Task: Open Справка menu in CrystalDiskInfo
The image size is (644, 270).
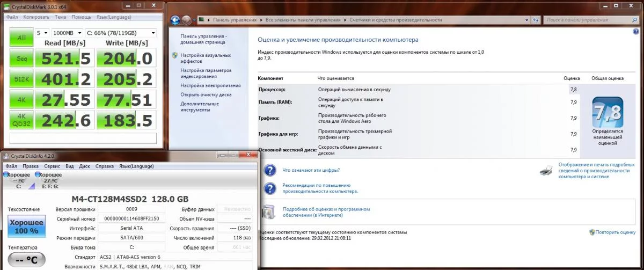Action: click(105, 166)
